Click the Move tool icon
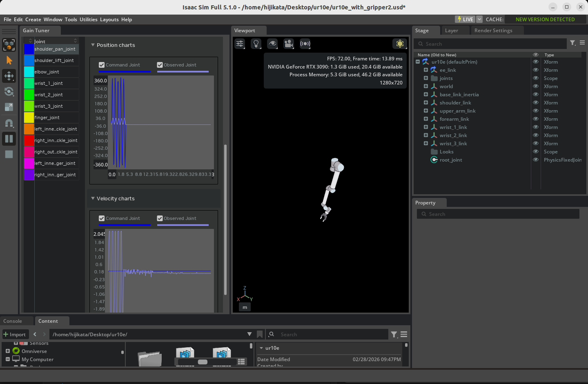588x384 pixels. coord(9,76)
